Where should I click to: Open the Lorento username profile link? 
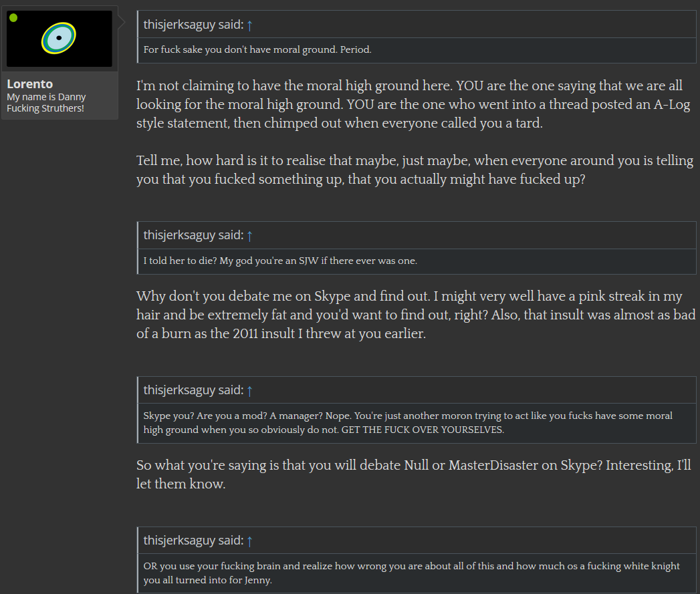(x=30, y=84)
